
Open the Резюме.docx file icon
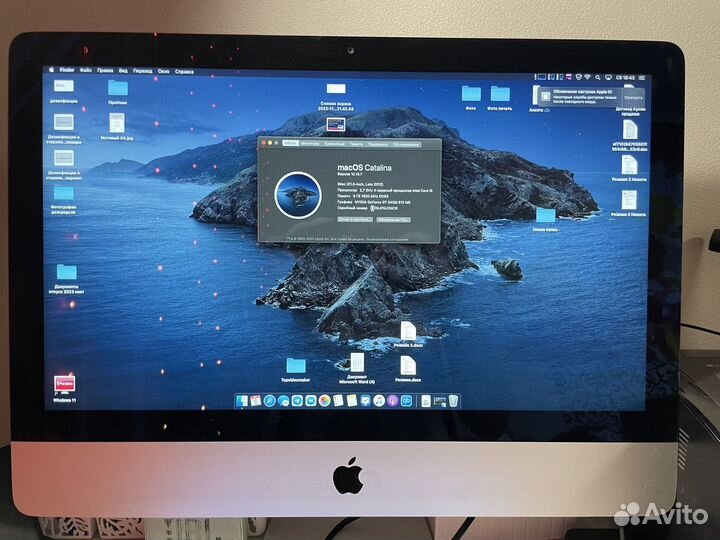pos(408,366)
